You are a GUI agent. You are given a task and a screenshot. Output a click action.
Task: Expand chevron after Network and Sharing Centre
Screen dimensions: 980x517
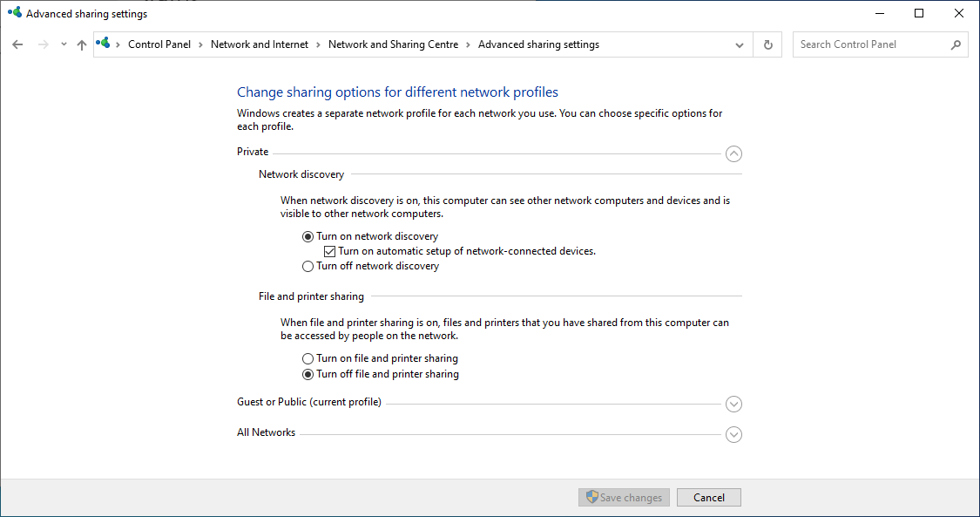coord(468,45)
